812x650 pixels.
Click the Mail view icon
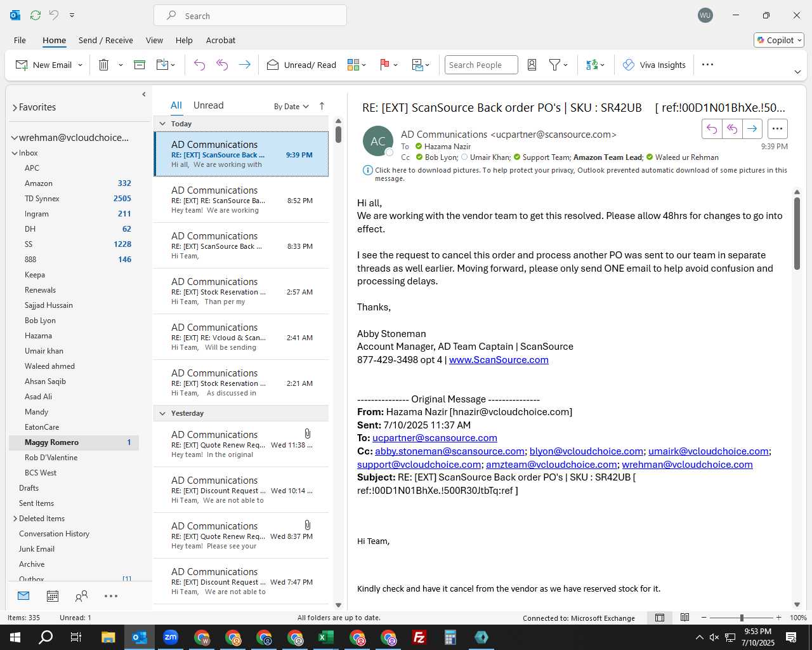point(23,596)
